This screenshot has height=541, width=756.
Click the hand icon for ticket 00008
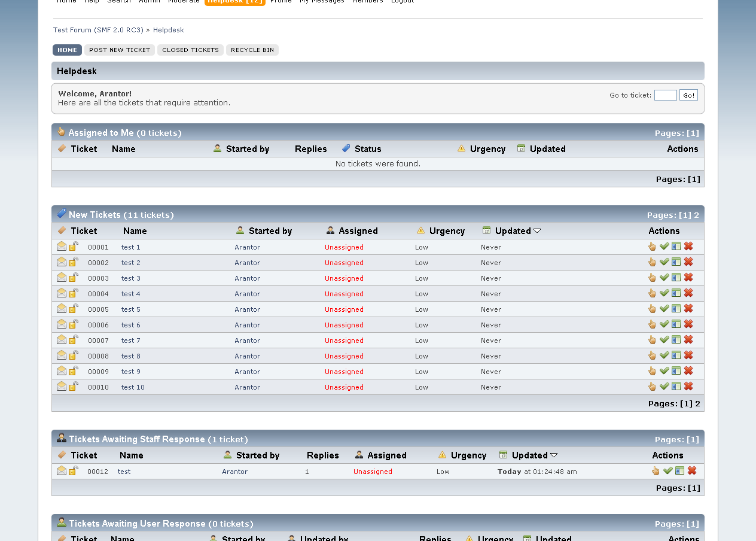click(652, 355)
